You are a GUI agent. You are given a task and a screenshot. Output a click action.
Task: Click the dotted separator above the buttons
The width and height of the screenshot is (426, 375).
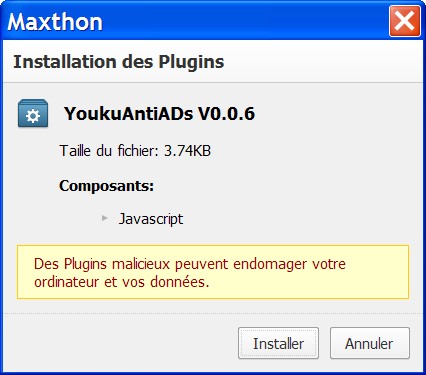point(213,313)
